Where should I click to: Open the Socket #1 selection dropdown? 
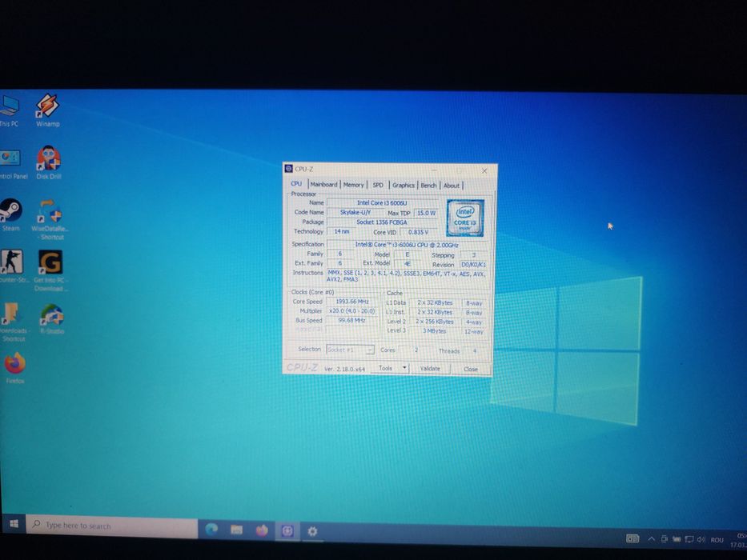coord(350,350)
